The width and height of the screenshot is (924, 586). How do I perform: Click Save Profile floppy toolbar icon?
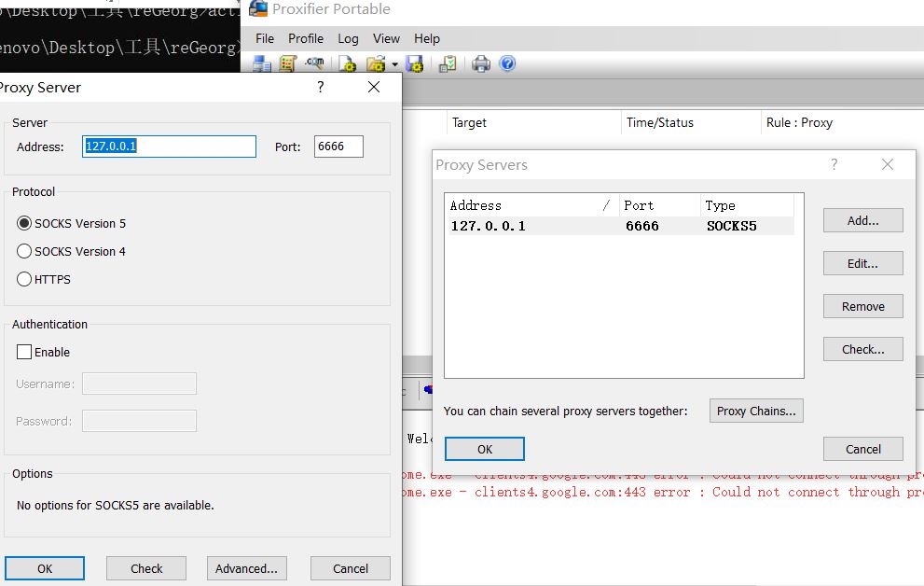pyautogui.click(x=415, y=63)
